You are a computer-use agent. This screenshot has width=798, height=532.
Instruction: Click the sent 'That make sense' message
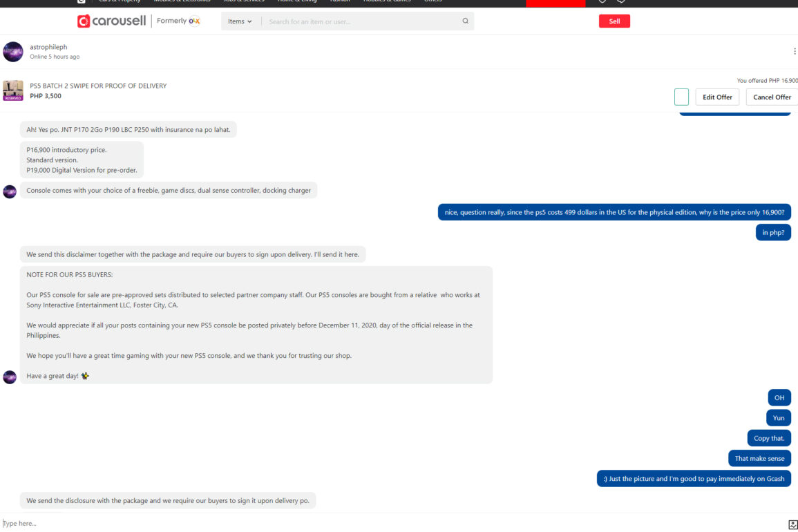click(x=759, y=459)
